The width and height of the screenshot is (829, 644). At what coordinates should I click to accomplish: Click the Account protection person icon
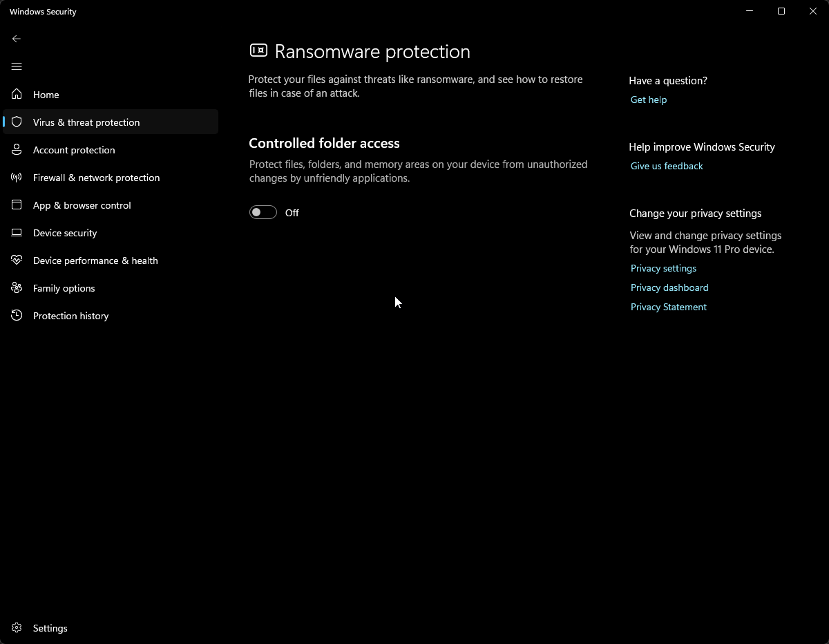(x=17, y=150)
